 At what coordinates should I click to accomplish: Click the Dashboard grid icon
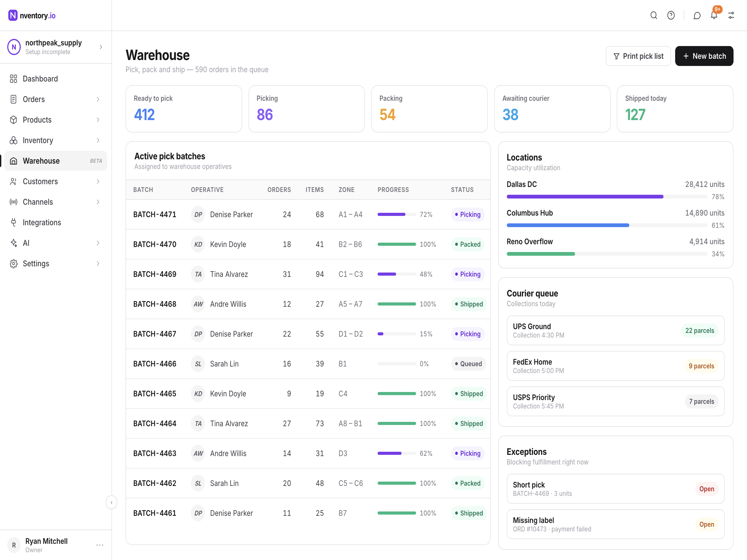(x=13, y=79)
